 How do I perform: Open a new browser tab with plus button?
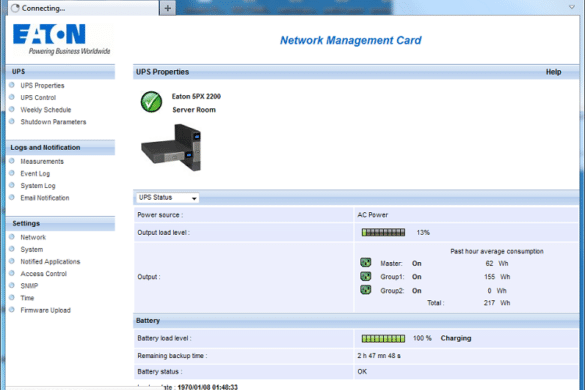point(168,8)
